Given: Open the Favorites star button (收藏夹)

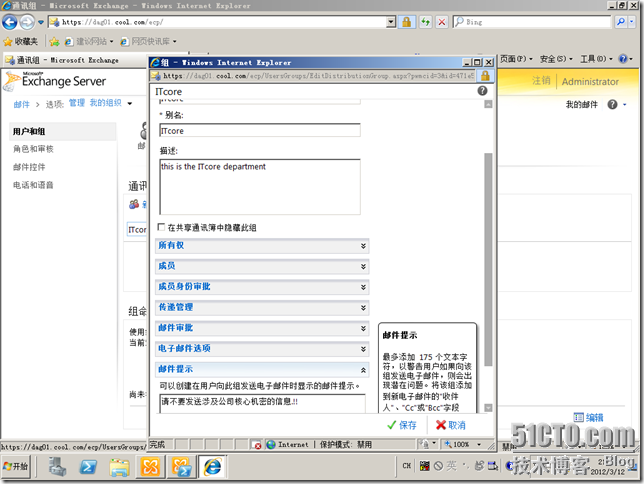Looking at the screenshot, I should (21, 41).
